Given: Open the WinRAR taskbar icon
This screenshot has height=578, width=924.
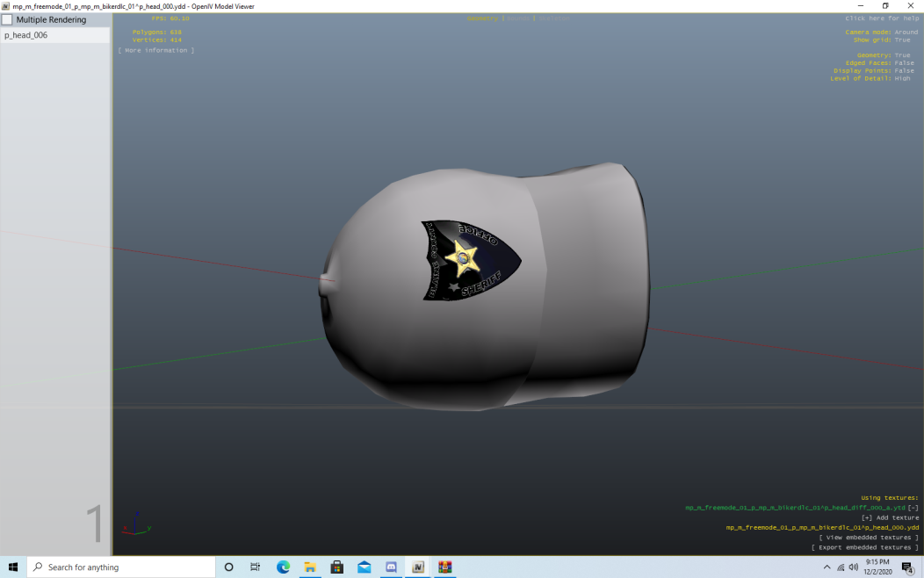Looking at the screenshot, I should [x=445, y=567].
